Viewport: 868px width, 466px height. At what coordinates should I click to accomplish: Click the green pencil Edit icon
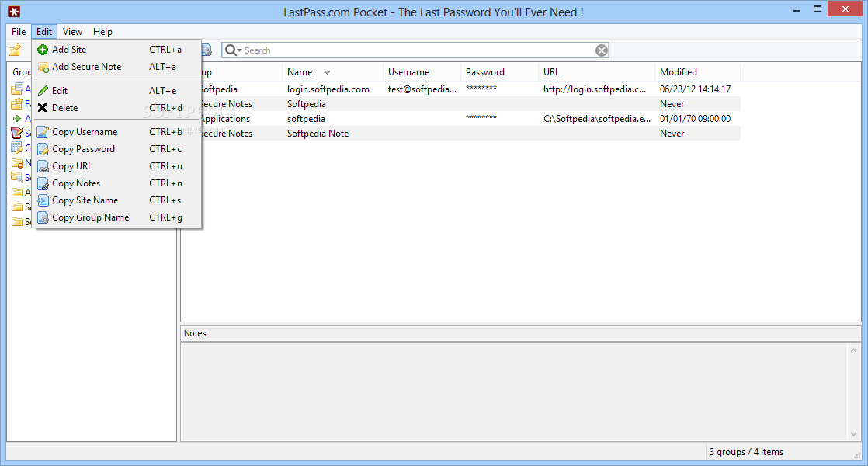[43, 91]
